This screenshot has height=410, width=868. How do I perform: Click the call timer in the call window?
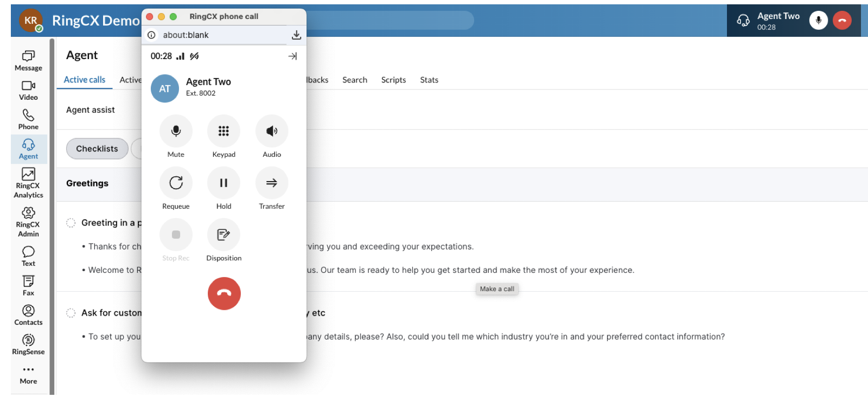pyautogui.click(x=161, y=56)
